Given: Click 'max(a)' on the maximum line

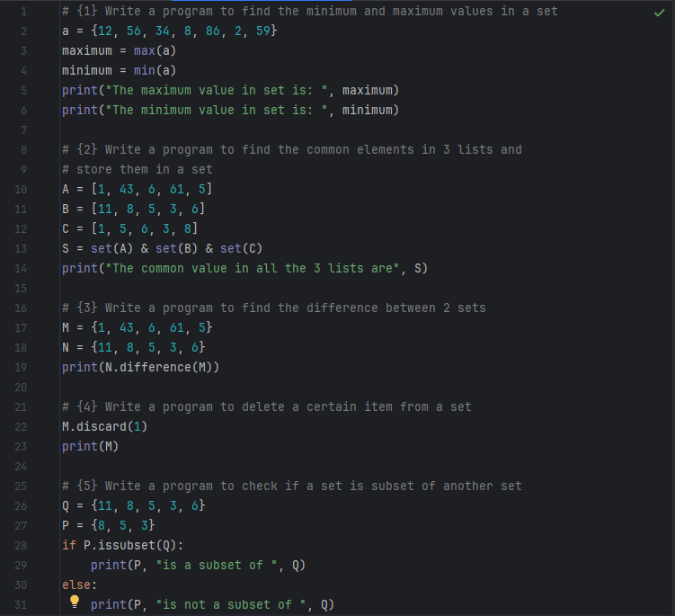Looking at the screenshot, I should [x=155, y=51].
